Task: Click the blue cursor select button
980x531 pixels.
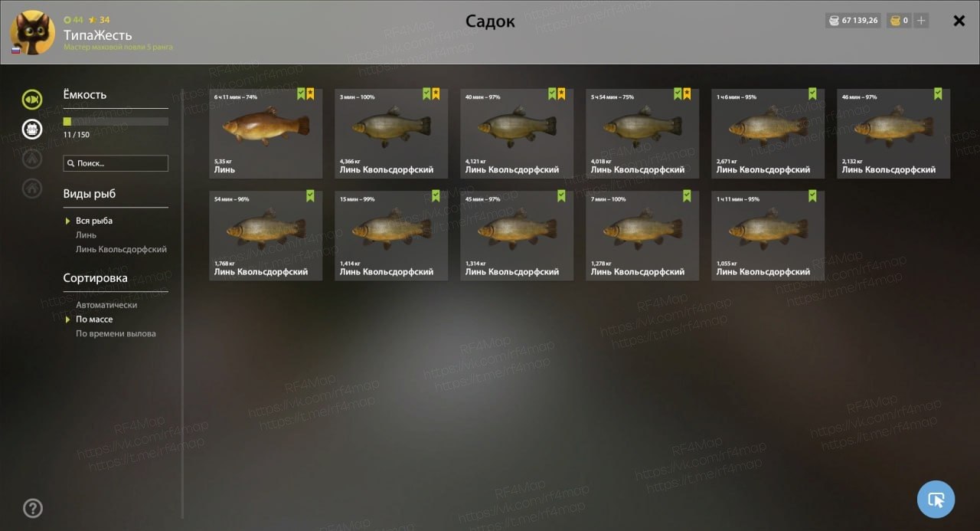Action: (936, 500)
